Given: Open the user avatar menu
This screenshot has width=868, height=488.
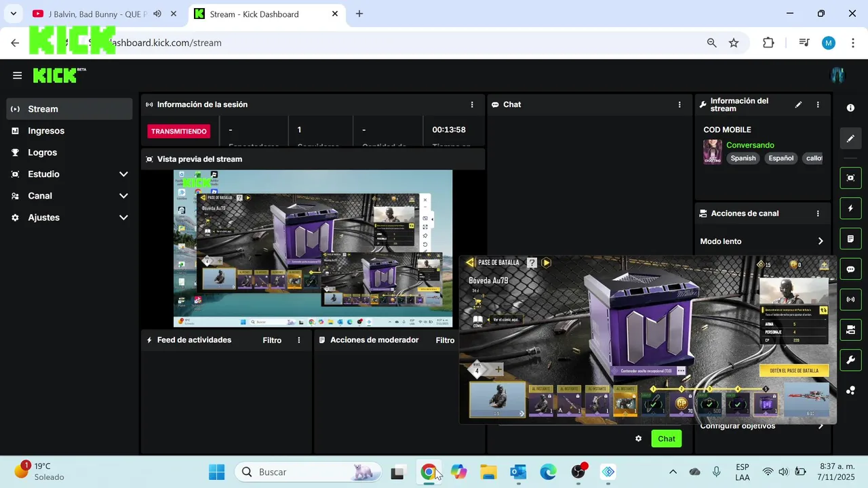Looking at the screenshot, I should point(838,75).
